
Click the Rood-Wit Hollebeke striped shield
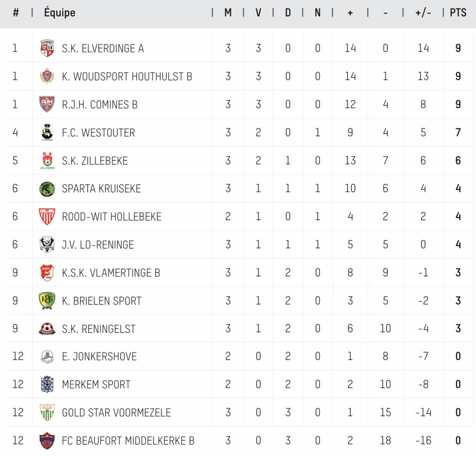point(47,216)
